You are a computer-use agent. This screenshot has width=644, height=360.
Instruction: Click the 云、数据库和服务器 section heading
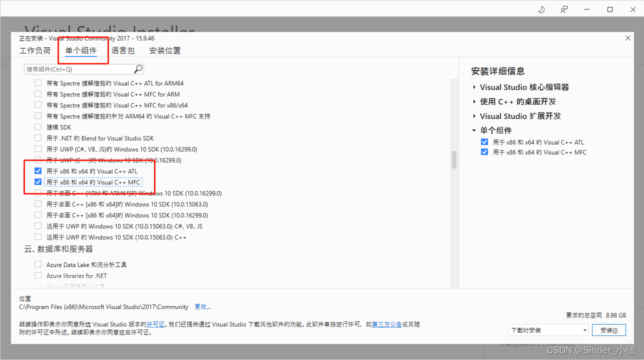point(58,249)
